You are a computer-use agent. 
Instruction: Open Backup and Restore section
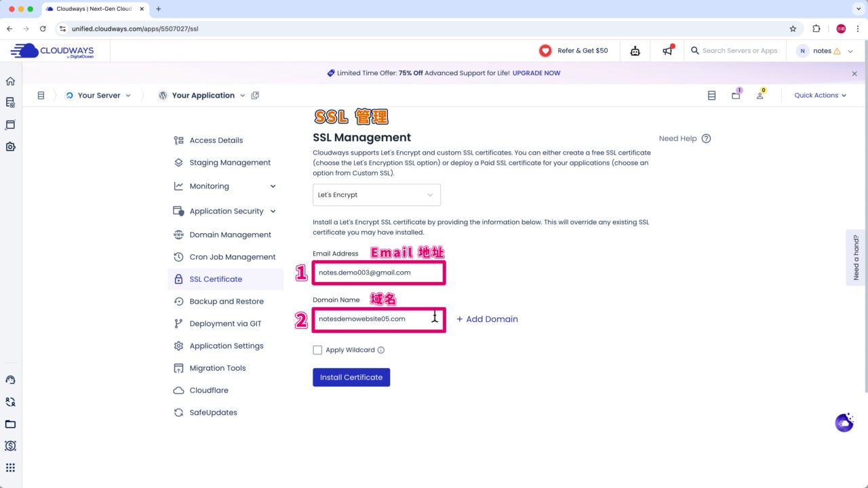[226, 302]
